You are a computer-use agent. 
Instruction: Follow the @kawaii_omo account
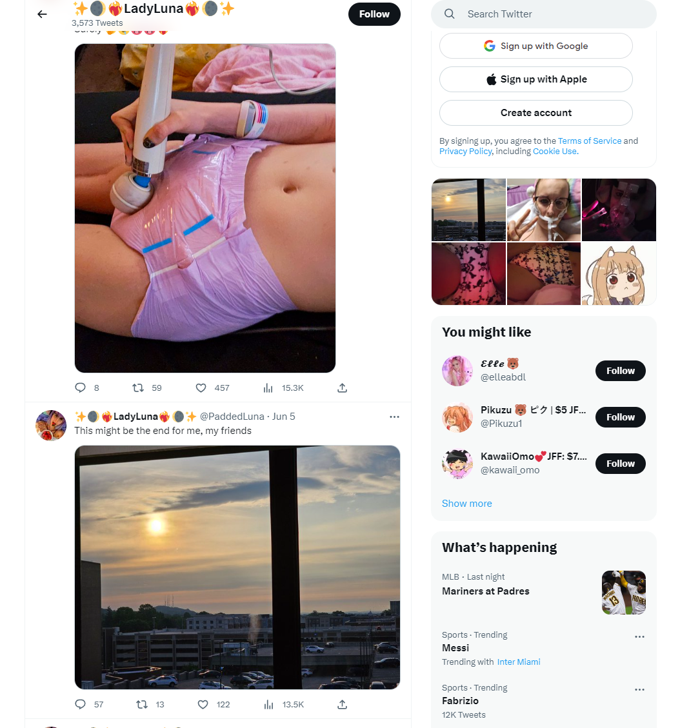[621, 464]
